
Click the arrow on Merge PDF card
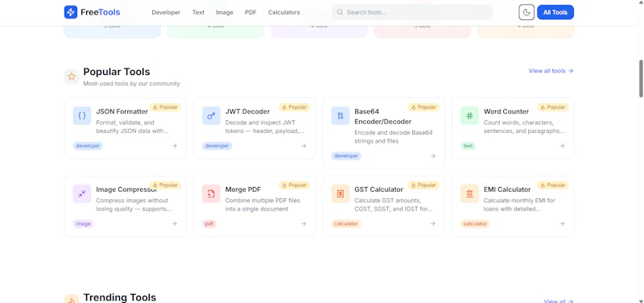click(303, 224)
